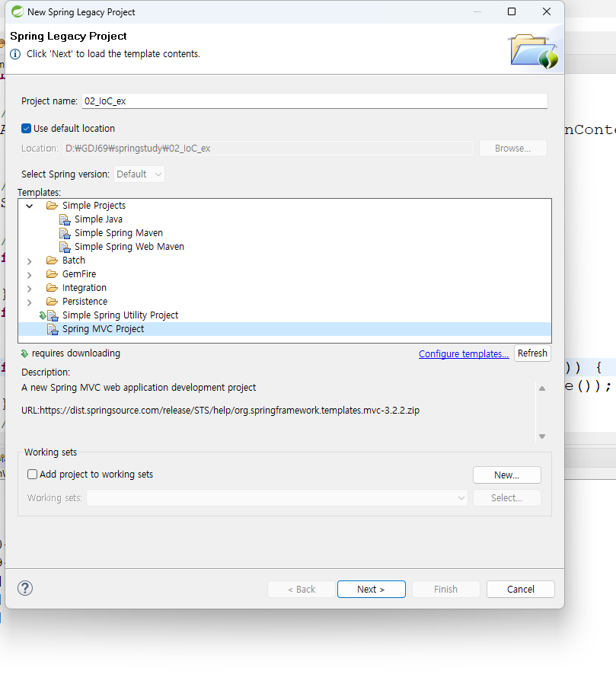Open the Select Spring version dropdown
The height and width of the screenshot is (681, 616).
pyautogui.click(x=139, y=174)
